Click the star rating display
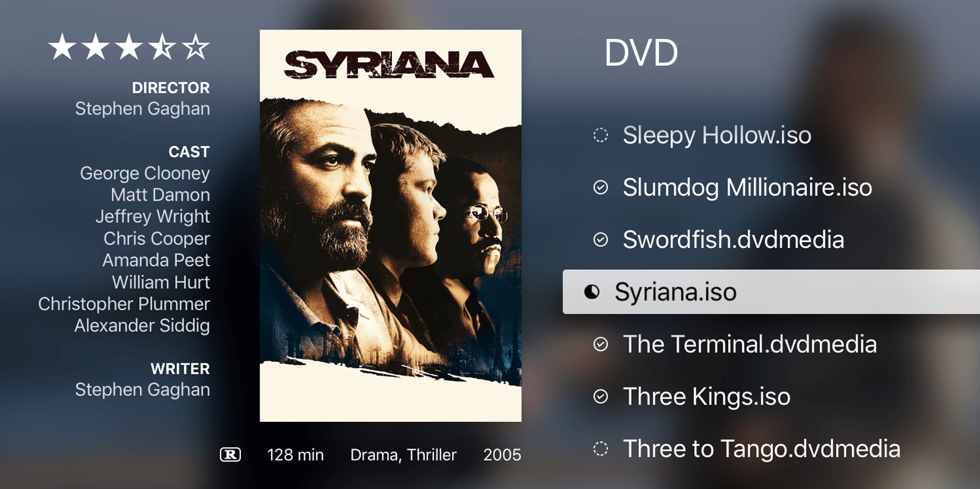This screenshot has width=980, height=489. click(x=129, y=47)
